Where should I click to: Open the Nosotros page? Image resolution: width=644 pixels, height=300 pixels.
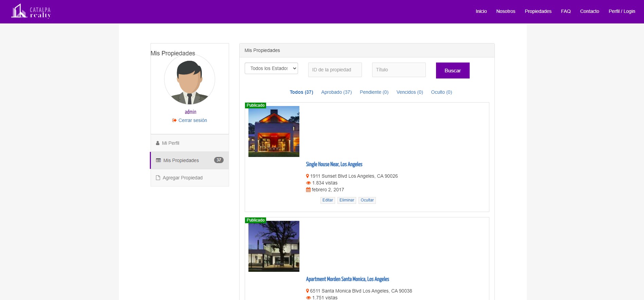click(x=506, y=11)
